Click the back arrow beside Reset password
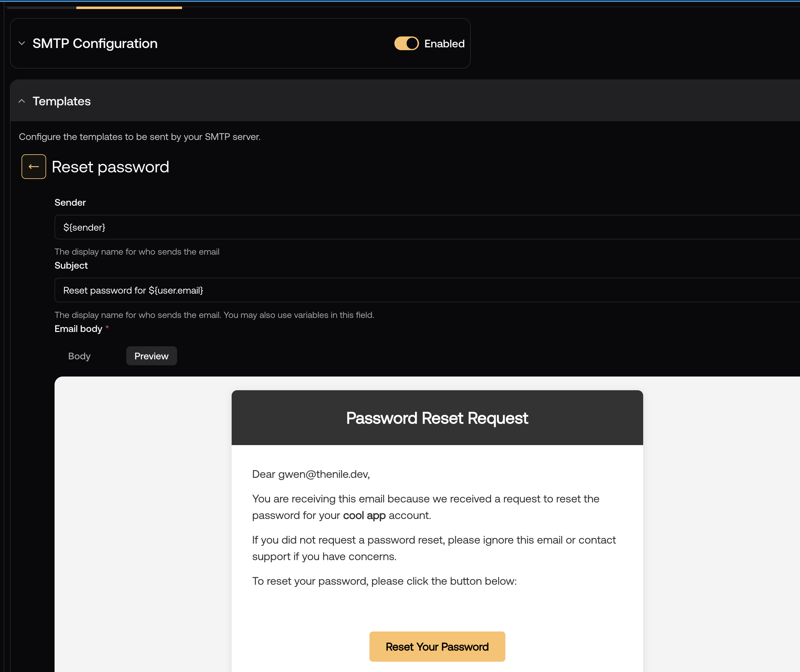Viewport: 800px width, 672px height. pos(34,166)
